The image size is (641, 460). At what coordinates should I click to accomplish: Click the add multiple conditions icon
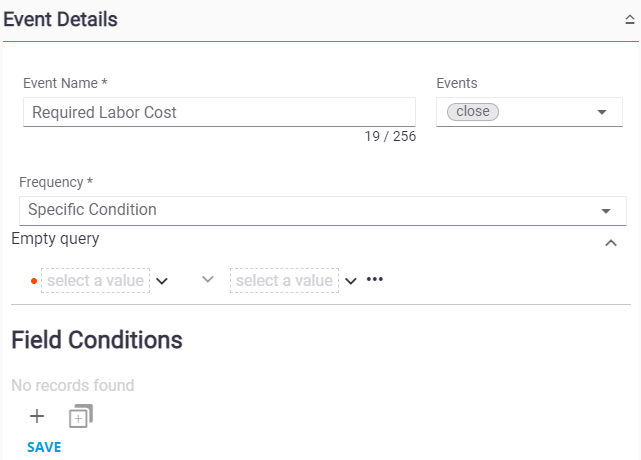(x=80, y=416)
